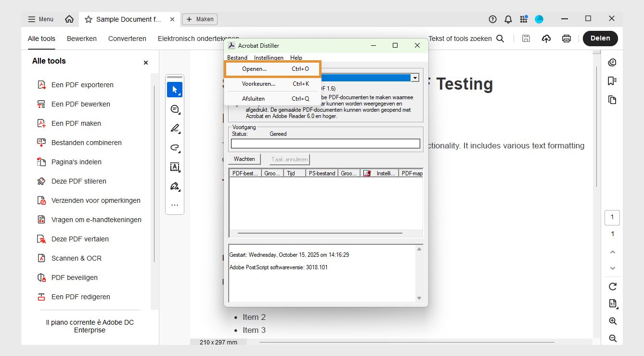Switch to Bewerken tab
The width and height of the screenshot is (644, 356).
(82, 39)
